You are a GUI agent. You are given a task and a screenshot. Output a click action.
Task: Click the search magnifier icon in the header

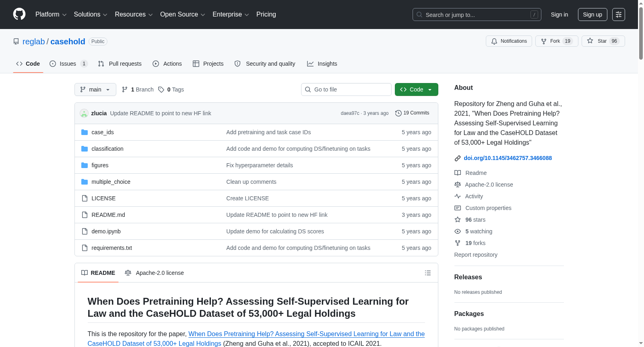coord(419,15)
